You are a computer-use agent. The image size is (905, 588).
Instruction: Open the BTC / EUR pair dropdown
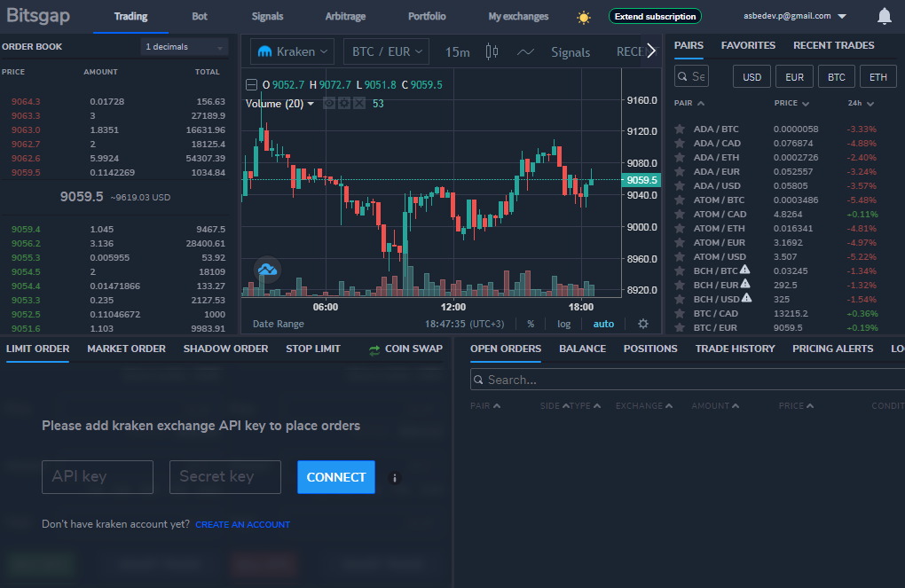[x=386, y=51]
